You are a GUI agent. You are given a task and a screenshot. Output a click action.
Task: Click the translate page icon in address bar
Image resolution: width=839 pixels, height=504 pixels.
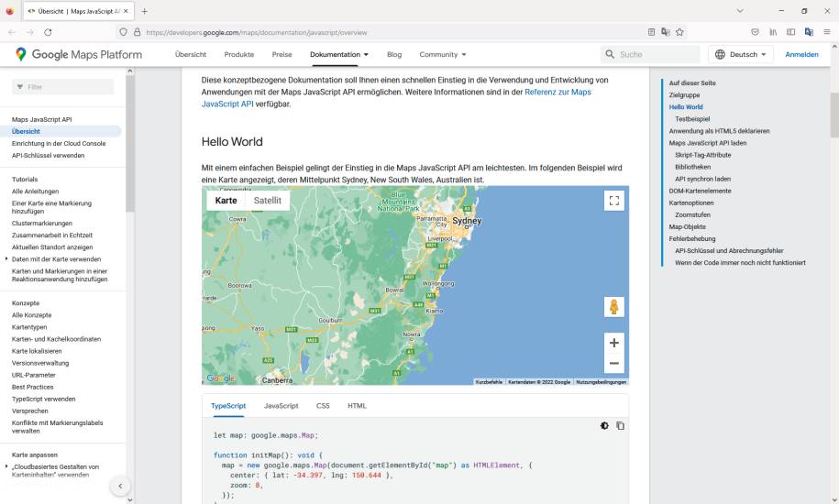(666, 32)
